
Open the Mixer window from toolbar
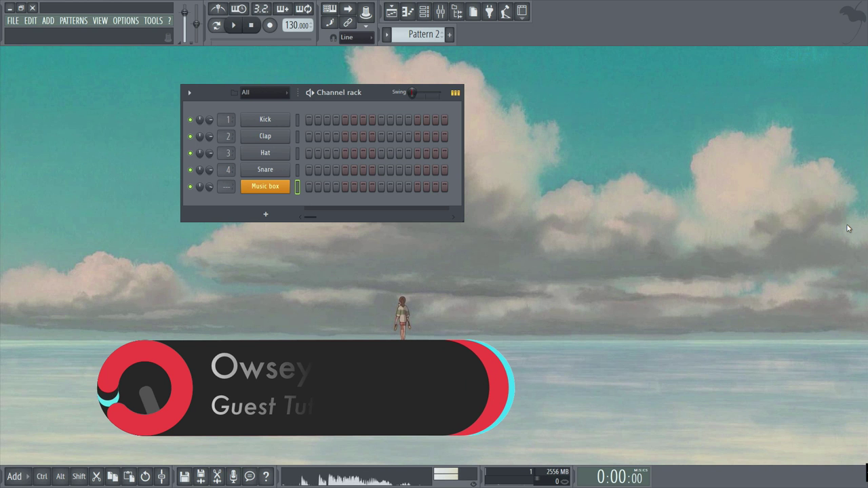440,12
